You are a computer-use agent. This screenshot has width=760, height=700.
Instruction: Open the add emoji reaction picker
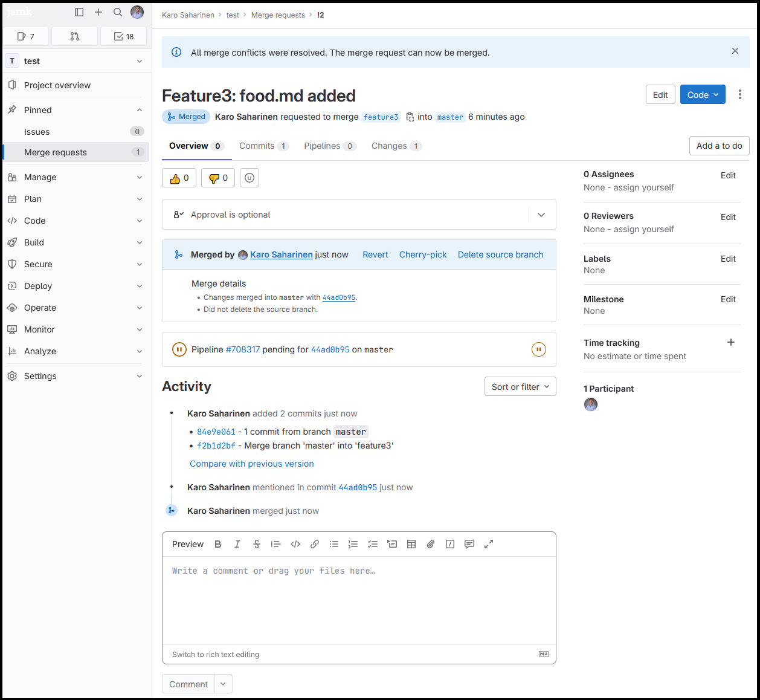point(250,178)
